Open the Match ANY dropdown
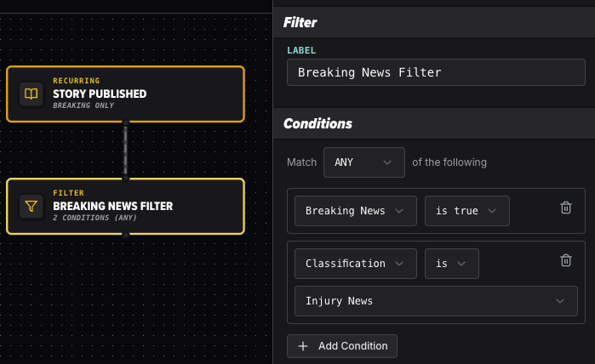This screenshot has height=364, width=595. pyautogui.click(x=364, y=162)
